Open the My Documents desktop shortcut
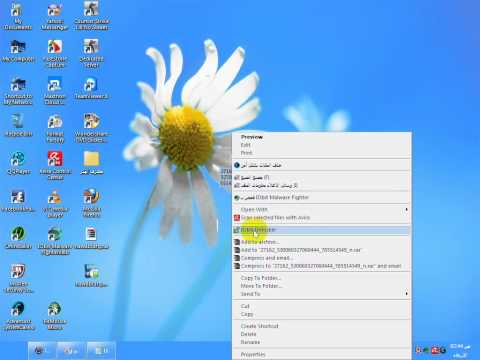The width and height of the screenshot is (480, 360). [17, 16]
